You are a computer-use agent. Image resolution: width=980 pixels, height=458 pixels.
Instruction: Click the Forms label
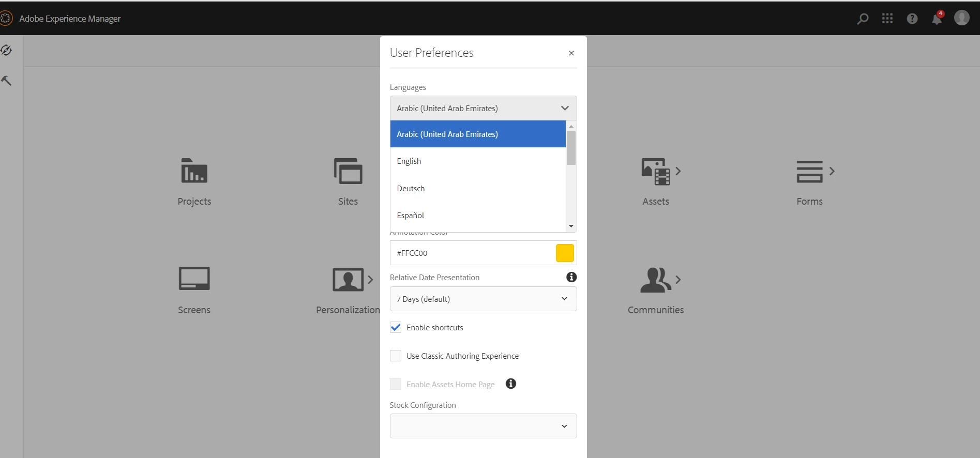pos(810,202)
